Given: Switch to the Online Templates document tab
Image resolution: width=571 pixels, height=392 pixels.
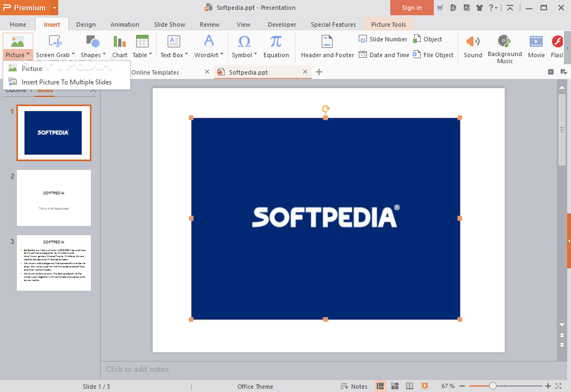Looking at the screenshot, I should [155, 72].
